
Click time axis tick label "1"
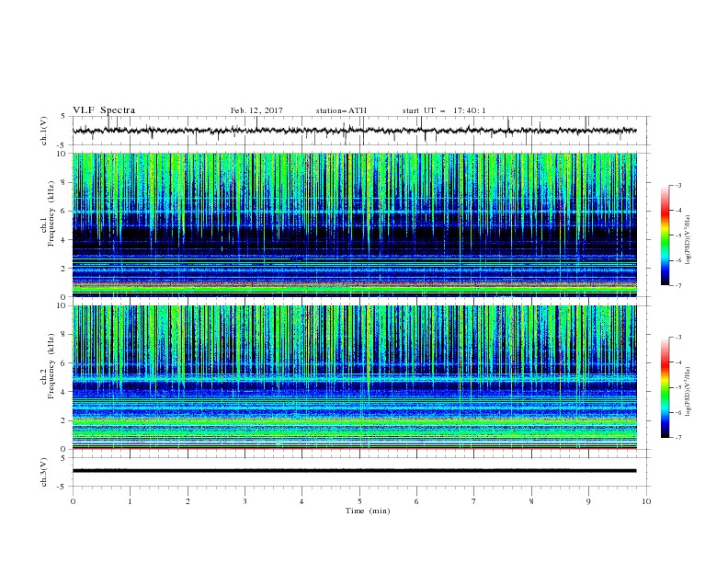[130, 501]
